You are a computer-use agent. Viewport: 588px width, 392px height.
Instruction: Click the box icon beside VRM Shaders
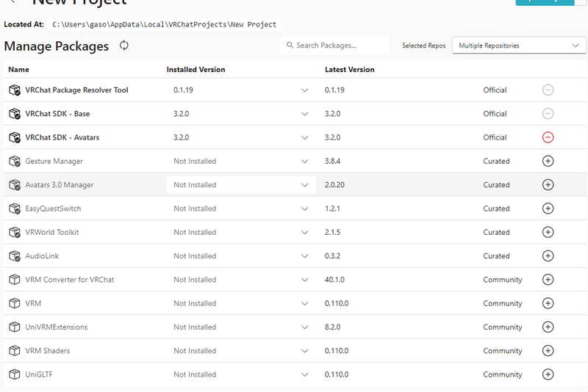(x=15, y=350)
